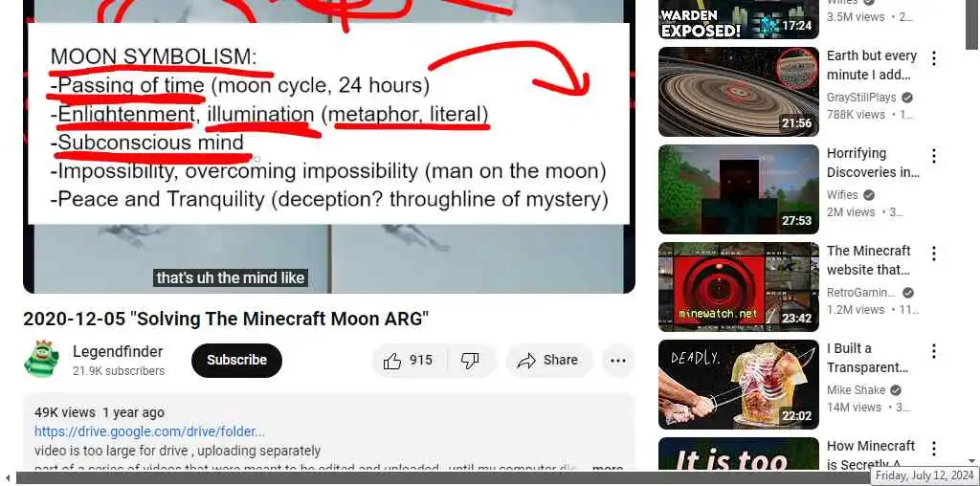Open options menu for Horrifying Discoveries video
This screenshot has width=980, height=486.
tap(933, 156)
